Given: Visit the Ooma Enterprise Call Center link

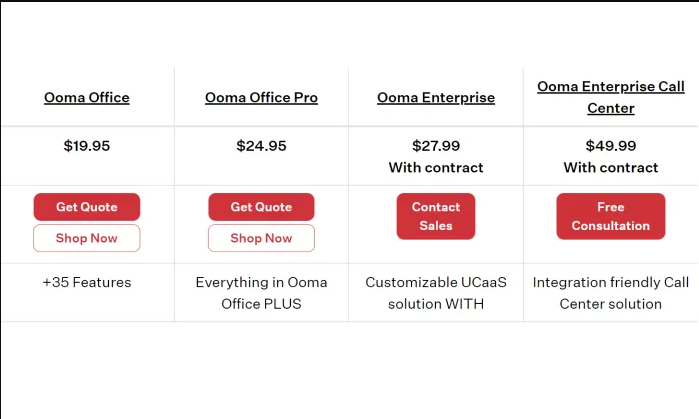Looking at the screenshot, I should (x=611, y=97).
